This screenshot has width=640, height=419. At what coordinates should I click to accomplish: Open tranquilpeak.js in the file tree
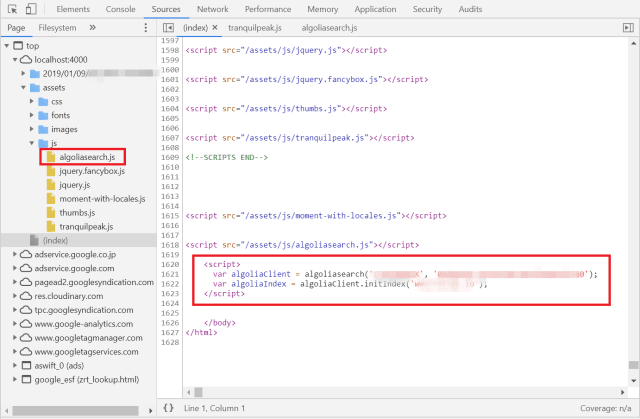(86, 226)
